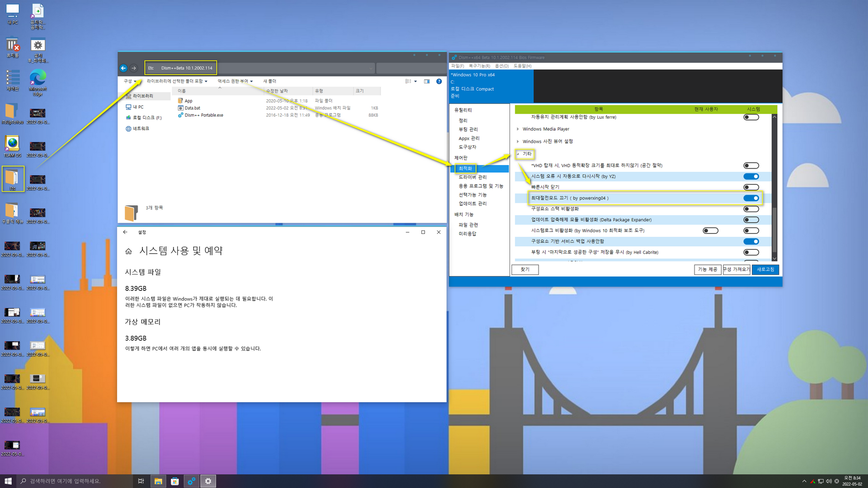Select the Dism++ Portable.exe file

201,115
